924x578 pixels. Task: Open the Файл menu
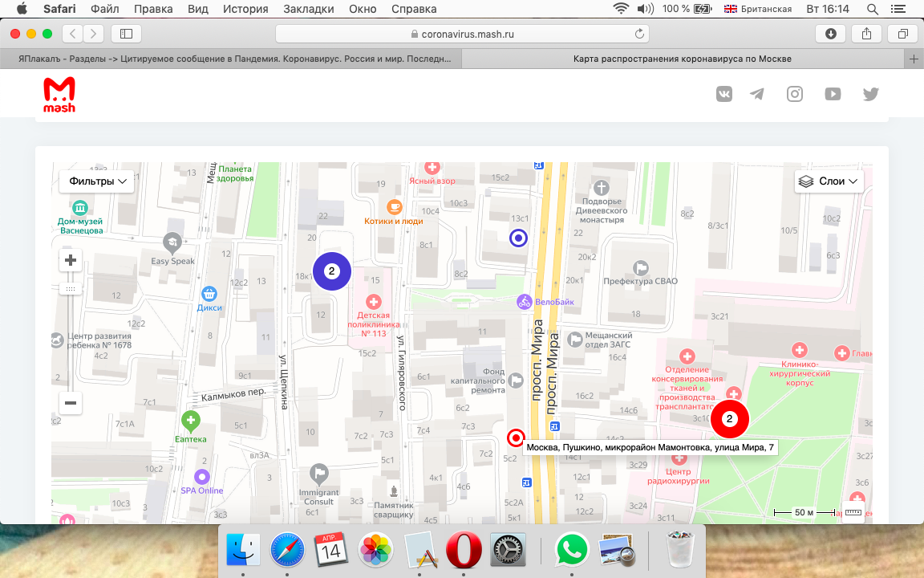pos(105,9)
